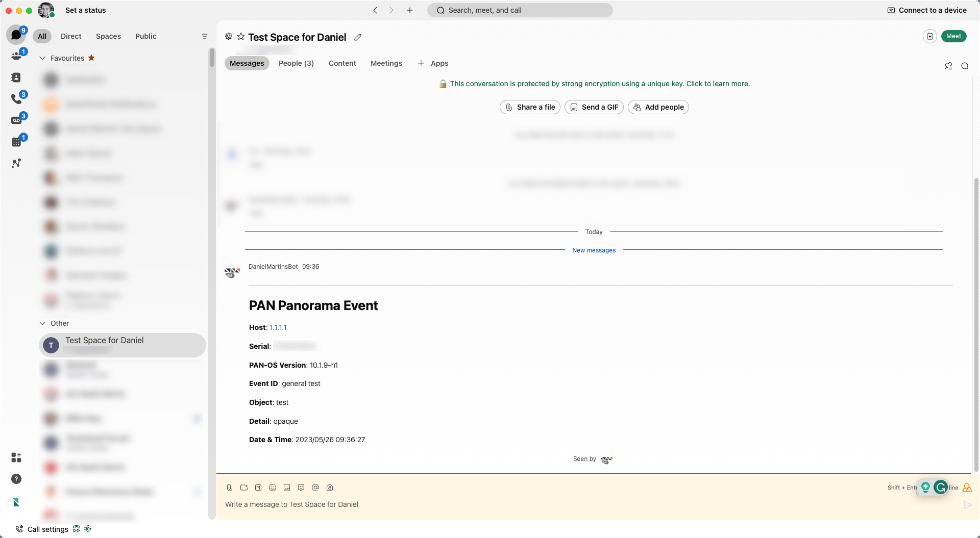Click the spaces list scrollbar
Image resolution: width=980 pixels, height=538 pixels.
click(212, 57)
